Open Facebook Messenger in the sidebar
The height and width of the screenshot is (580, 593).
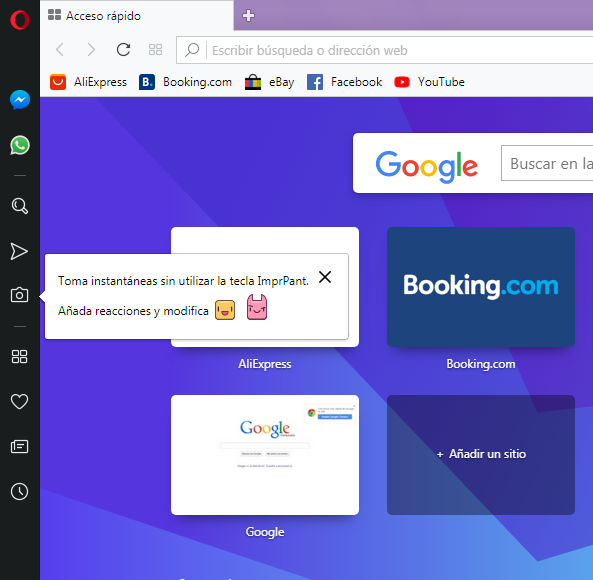(20, 100)
